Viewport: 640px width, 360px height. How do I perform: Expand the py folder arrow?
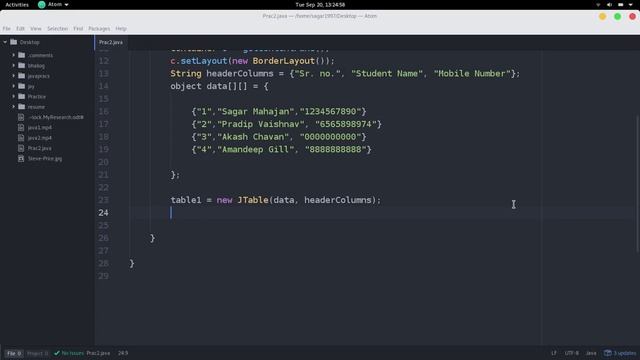click(13, 86)
